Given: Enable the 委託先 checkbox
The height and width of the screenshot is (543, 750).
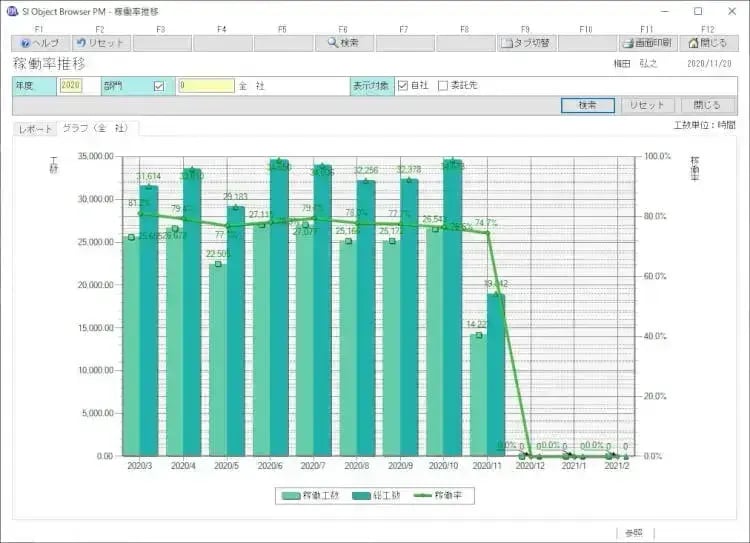Looking at the screenshot, I should tap(444, 86).
